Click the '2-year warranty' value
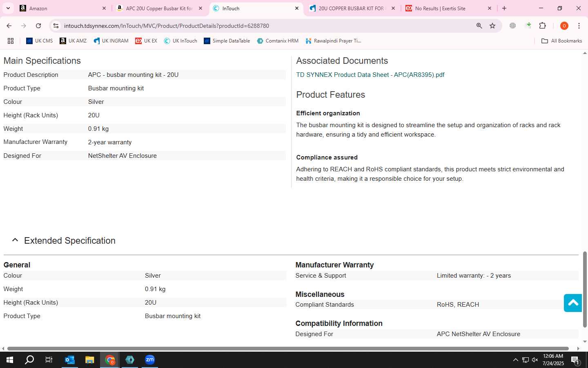This screenshot has height=368, width=588. (110, 142)
